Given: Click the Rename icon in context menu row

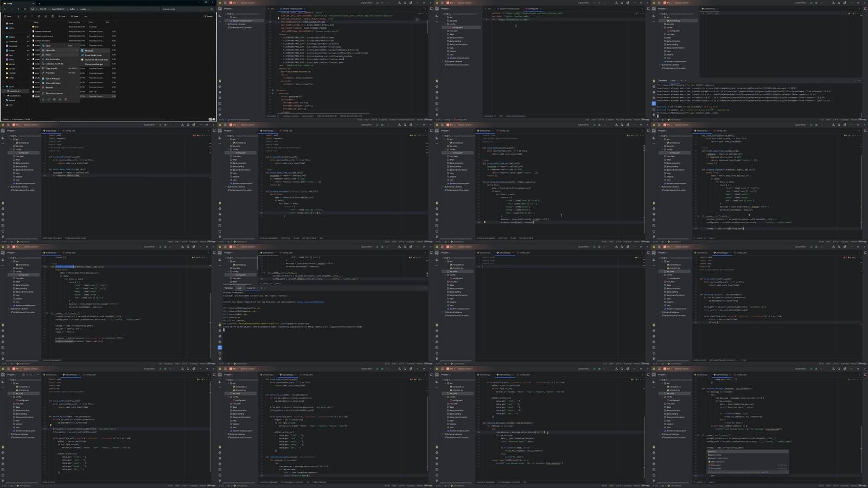Looking at the screenshot, I should click(x=54, y=99).
